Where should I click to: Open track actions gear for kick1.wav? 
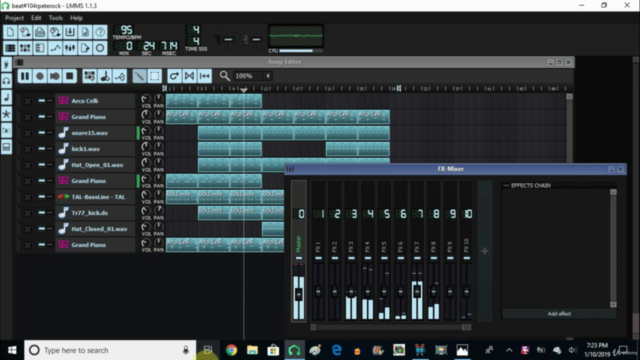point(27,149)
